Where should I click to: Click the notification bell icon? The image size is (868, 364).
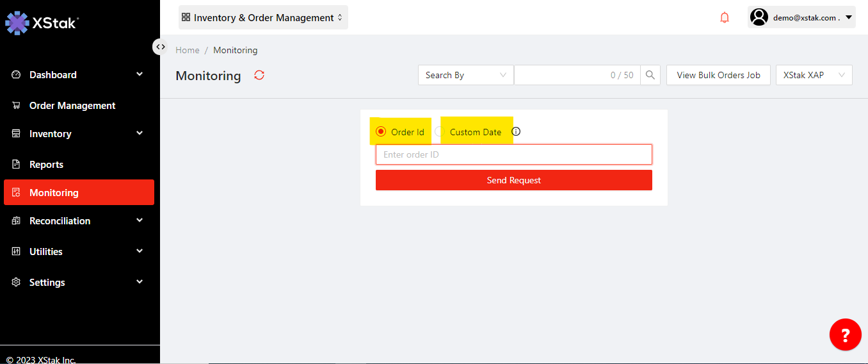(725, 18)
